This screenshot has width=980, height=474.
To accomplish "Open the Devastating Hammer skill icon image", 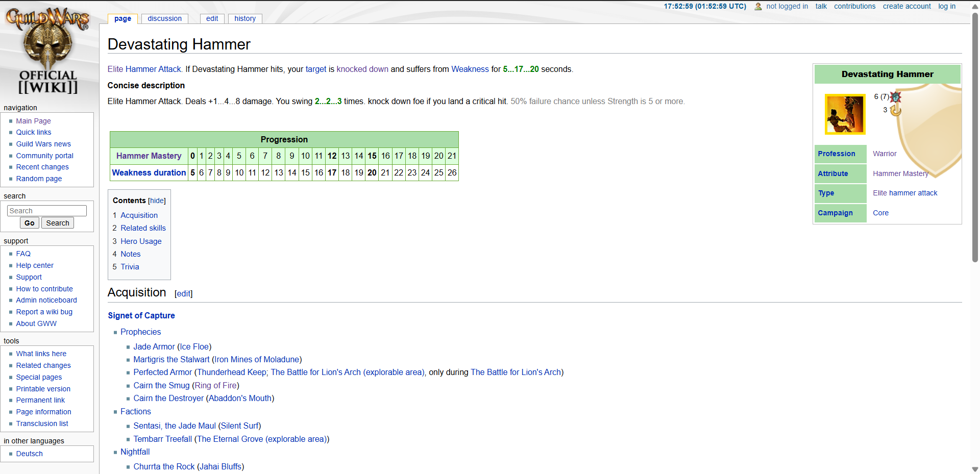I will point(845,114).
